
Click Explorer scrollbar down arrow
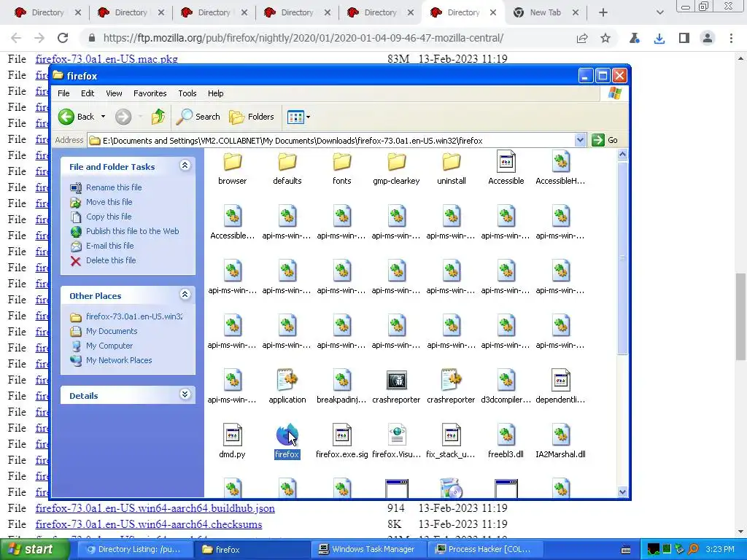(x=622, y=492)
